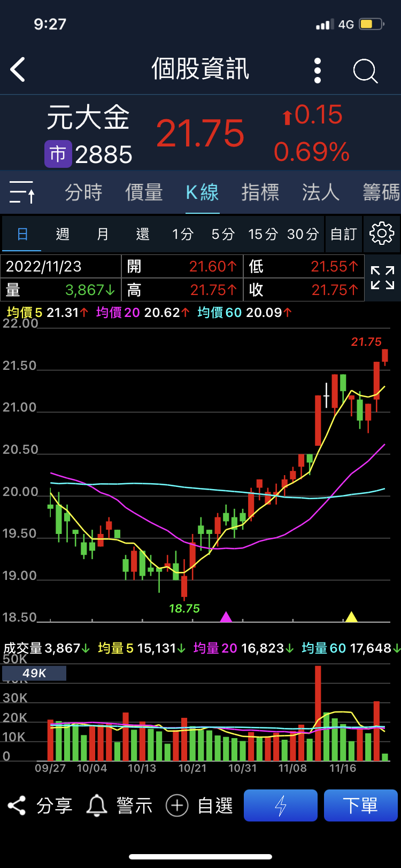Open the 籌碼 tab
The image size is (401, 868).
coord(381,192)
